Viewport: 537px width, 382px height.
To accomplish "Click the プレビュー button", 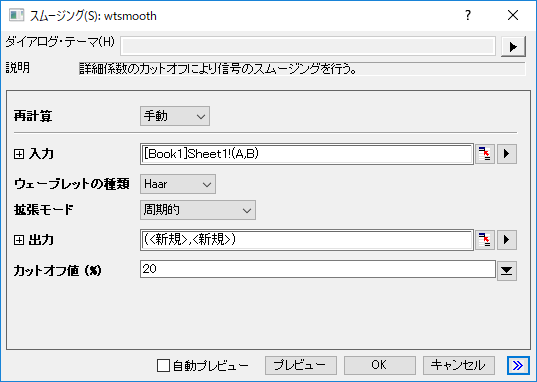I will [x=301, y=366].
